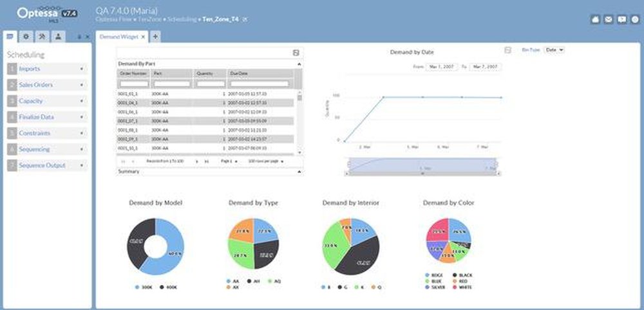Click the edit icon beside Ten_Zone_T4
The width and height of the screenshot is (644, 310).
245,19
